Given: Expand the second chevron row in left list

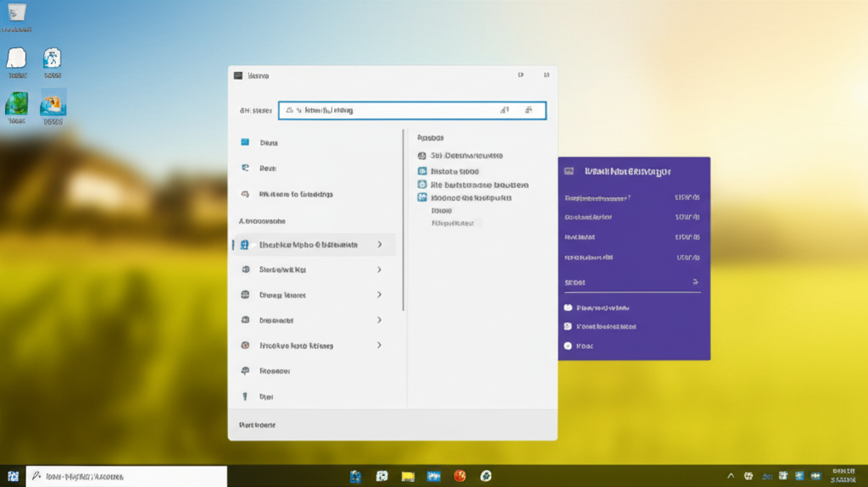Looking at the screenshot, I should 379,269.
